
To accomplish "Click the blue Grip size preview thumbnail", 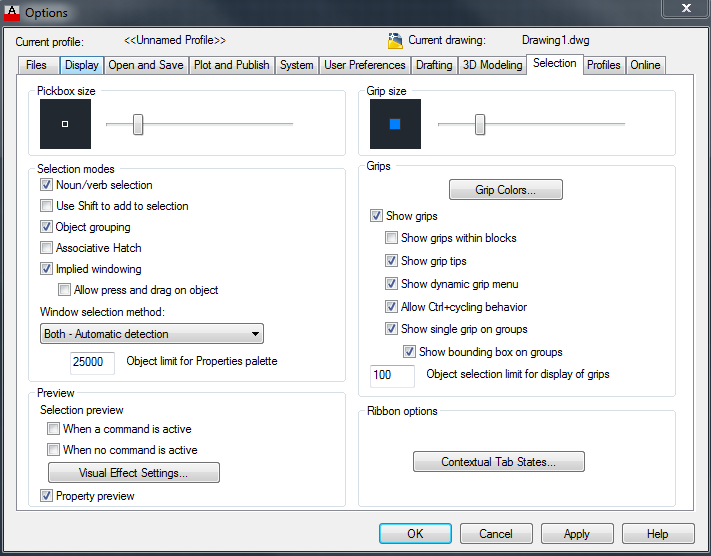I will 395,124.
